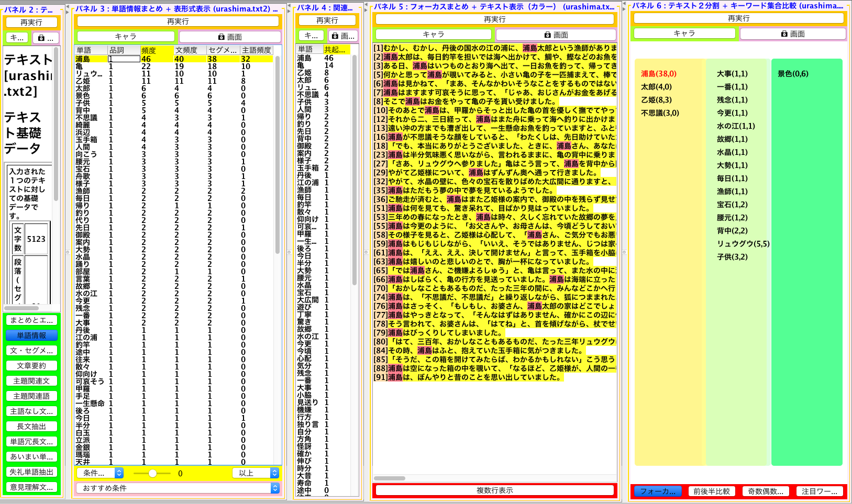Switch to the 前後半比較 tab

pos(711,491)
